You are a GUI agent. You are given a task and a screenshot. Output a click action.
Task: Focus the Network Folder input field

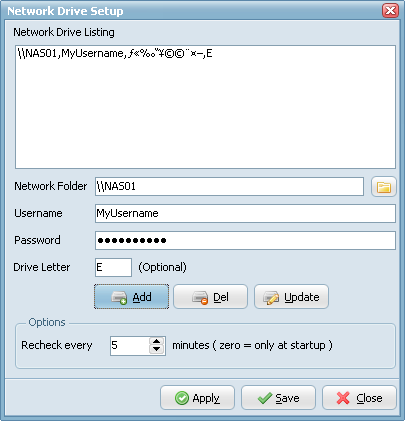coord(229,186)
